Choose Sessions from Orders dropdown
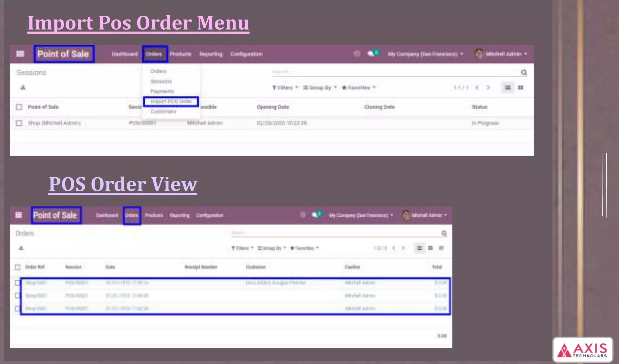Screen dimensions: 619x364 pos(161,81)
